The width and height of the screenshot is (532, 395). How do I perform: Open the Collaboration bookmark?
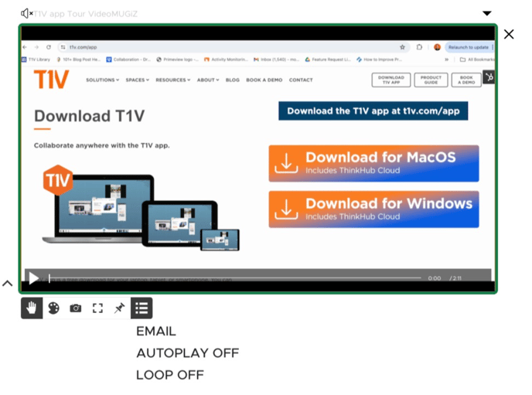pos(128,60)
